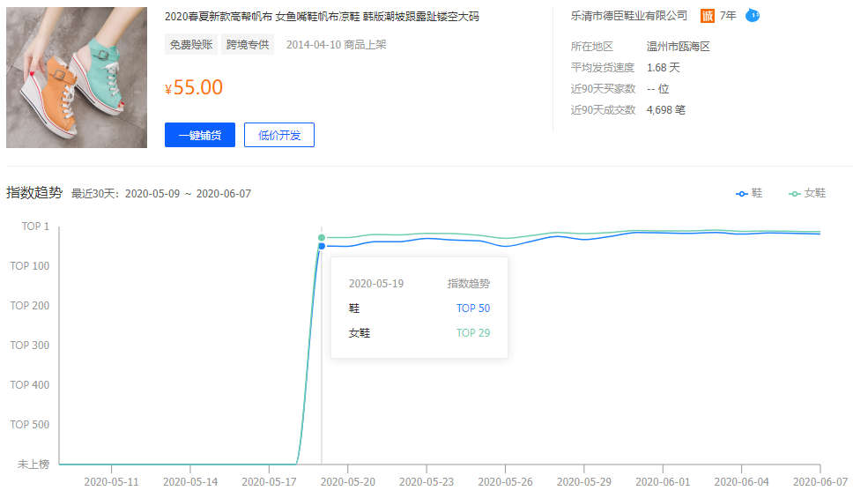
Task: Click the TOP 300 y-axis label
Action: point(30,346)
